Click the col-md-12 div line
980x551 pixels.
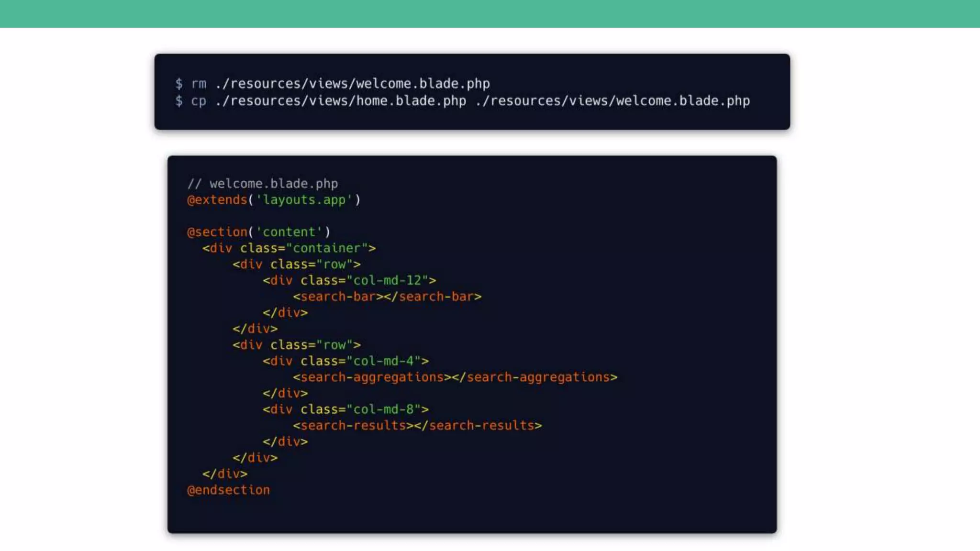[349, 280]
